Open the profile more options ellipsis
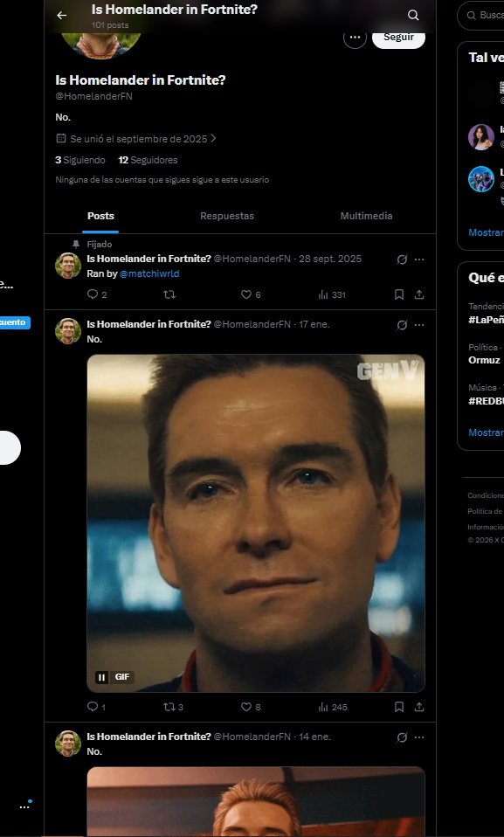Image resolution: width=504 pixels, height=837 pixels. coord(355,38)
